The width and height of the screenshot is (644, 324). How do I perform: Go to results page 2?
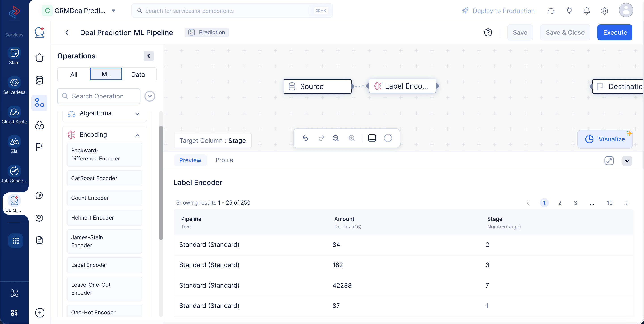click(559, 203)
